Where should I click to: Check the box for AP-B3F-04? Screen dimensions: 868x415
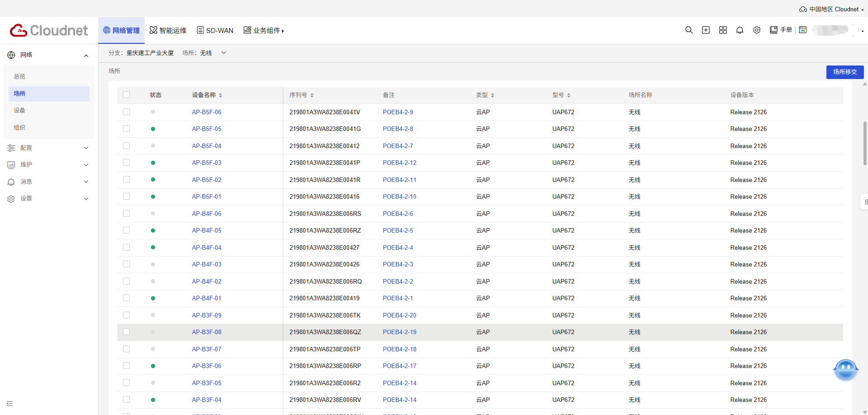(126, 400)
